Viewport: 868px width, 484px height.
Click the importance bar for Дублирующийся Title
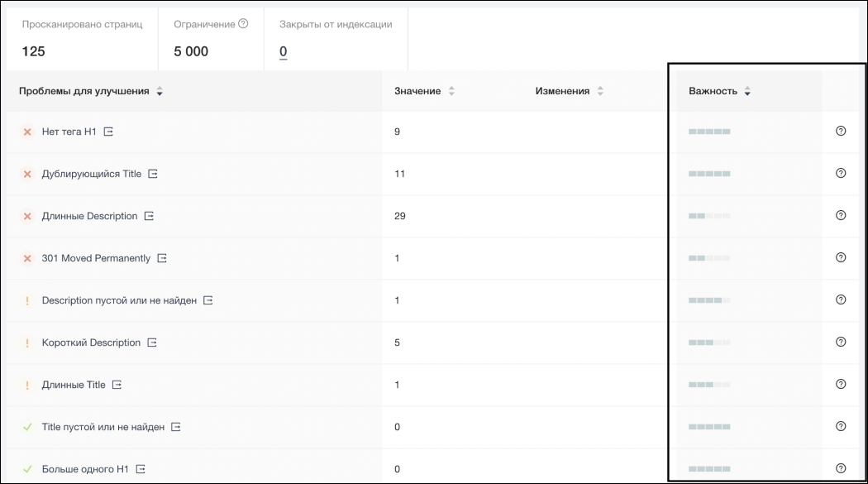pyautogui.click(x=709, y=174)
